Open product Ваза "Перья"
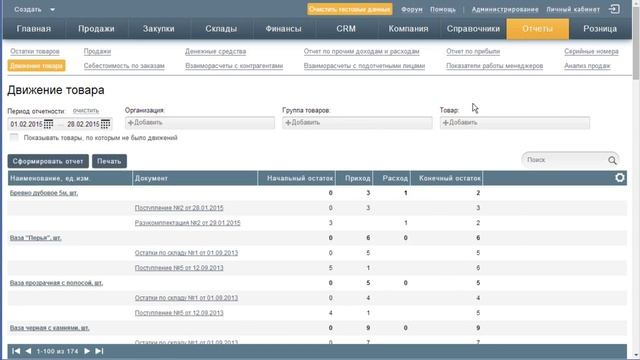 pyautogui.click(x=36, y=238)
